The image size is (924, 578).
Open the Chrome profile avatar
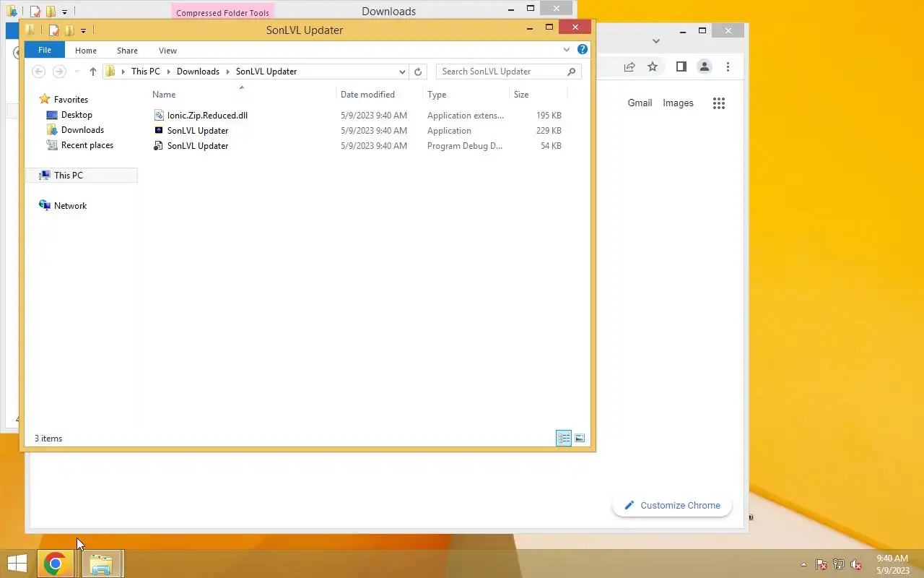click(x=704, y=66)
